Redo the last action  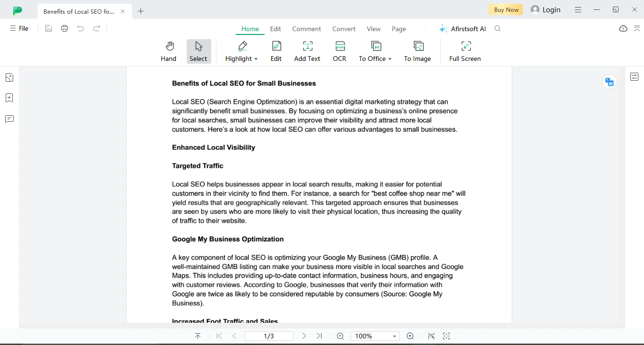point(97,28)
